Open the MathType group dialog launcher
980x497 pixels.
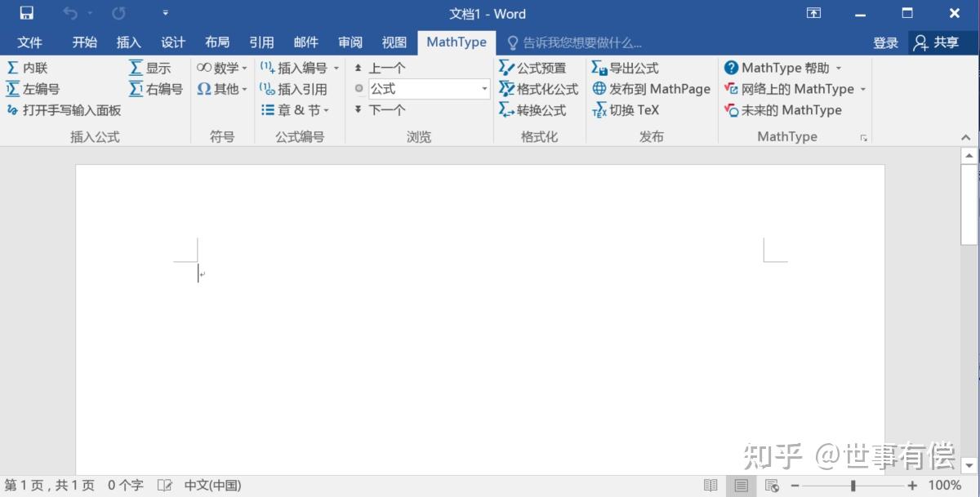click(863, 138)
